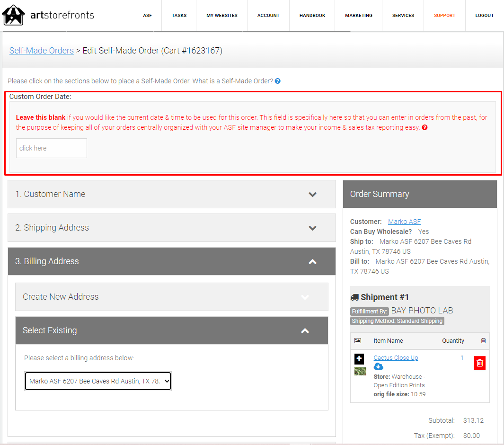Open the My Websites menu
504x445 pixels.
[221, 16]
